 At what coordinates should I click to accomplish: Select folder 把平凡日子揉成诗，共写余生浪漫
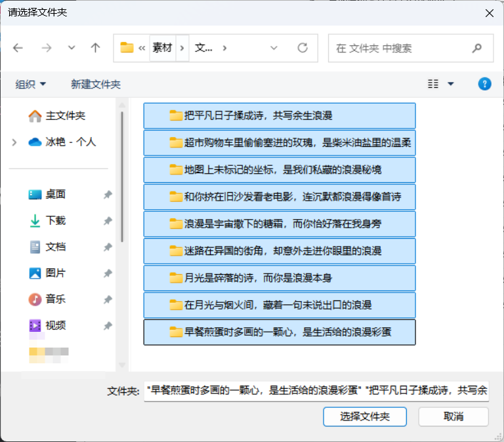(280, 115)
